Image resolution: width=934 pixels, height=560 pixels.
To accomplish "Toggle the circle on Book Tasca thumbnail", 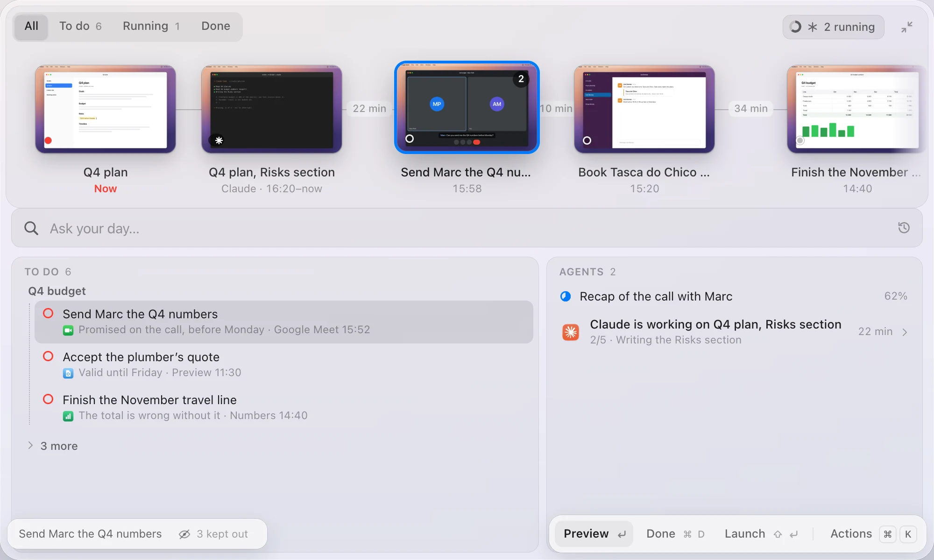I will (x=587, y=140).
